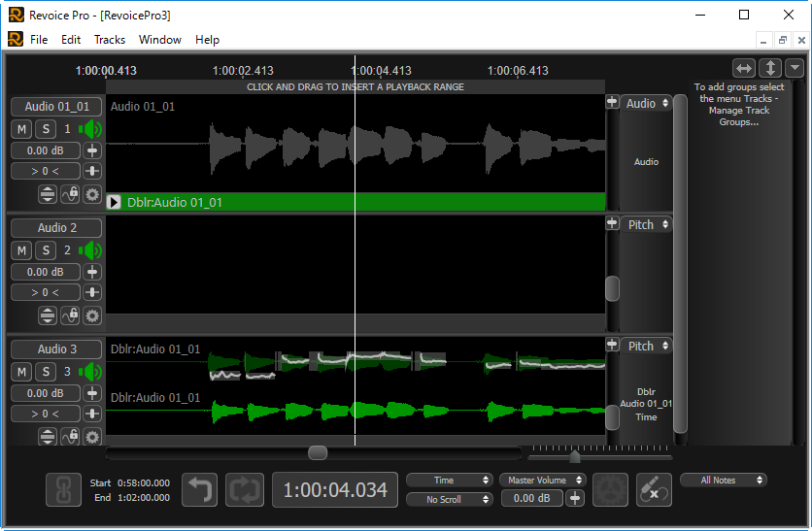Screen dimensions: 812x531
Task: Solo the Audio 3 track
Action: pyautogui.click(x=46, y=372)
